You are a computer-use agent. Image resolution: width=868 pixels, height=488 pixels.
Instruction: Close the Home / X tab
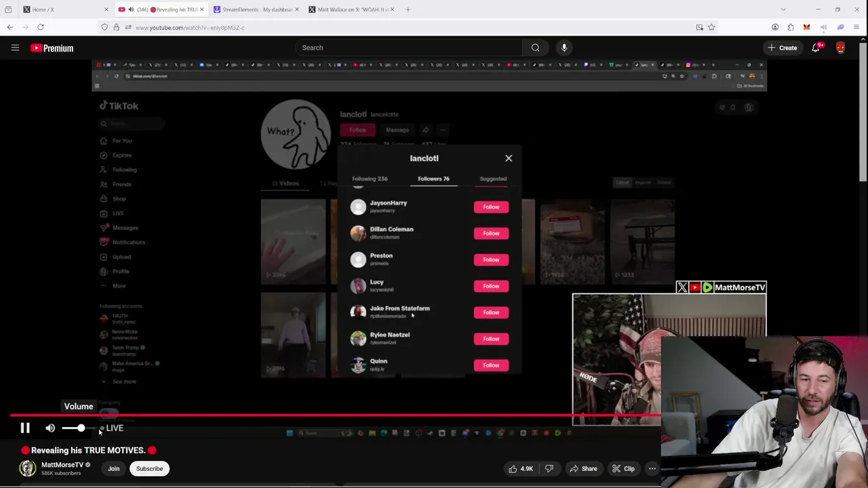pyautogui.click(x=106, y=9)
